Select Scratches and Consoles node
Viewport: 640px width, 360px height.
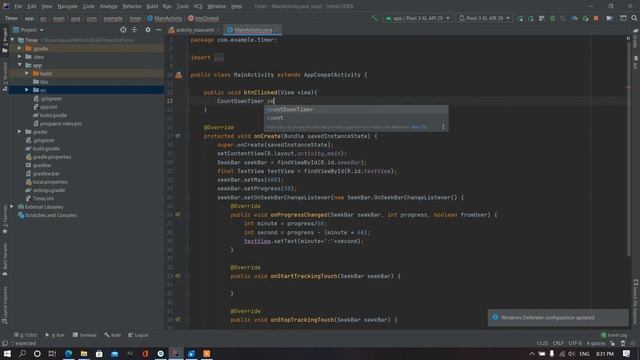47,215
